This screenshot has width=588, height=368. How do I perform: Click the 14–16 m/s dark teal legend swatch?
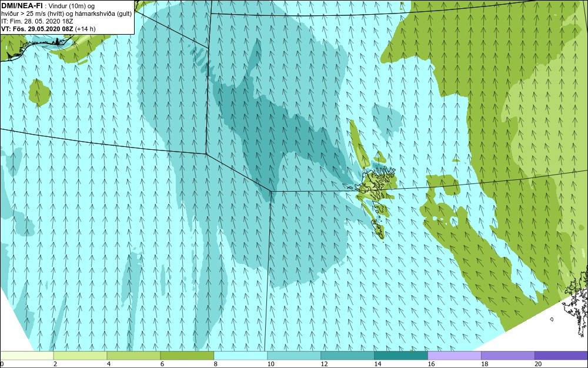401,356
